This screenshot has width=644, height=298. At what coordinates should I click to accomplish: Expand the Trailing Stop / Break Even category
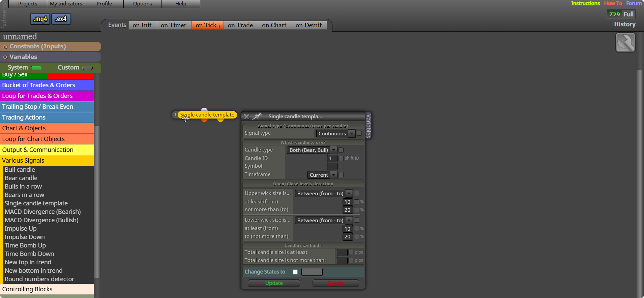(47, 107)
